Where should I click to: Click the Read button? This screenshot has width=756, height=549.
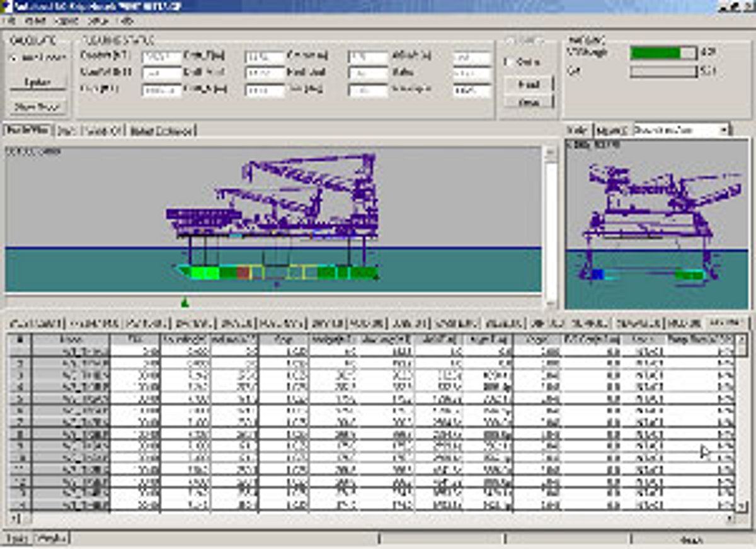tap(528, 84)
